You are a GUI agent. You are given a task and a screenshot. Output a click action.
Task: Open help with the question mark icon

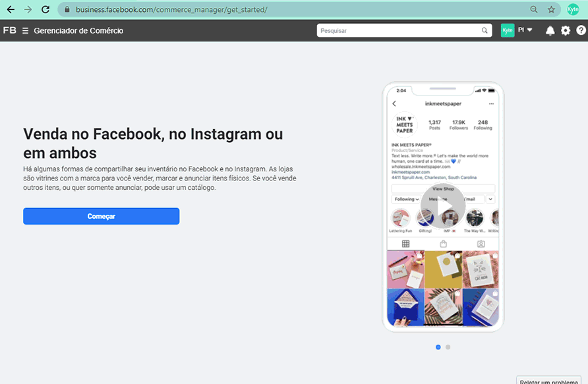tap(581, 30)
